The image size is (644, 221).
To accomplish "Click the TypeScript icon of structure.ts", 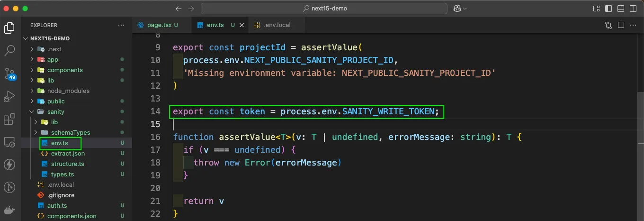I will click(x=45, y=164).
